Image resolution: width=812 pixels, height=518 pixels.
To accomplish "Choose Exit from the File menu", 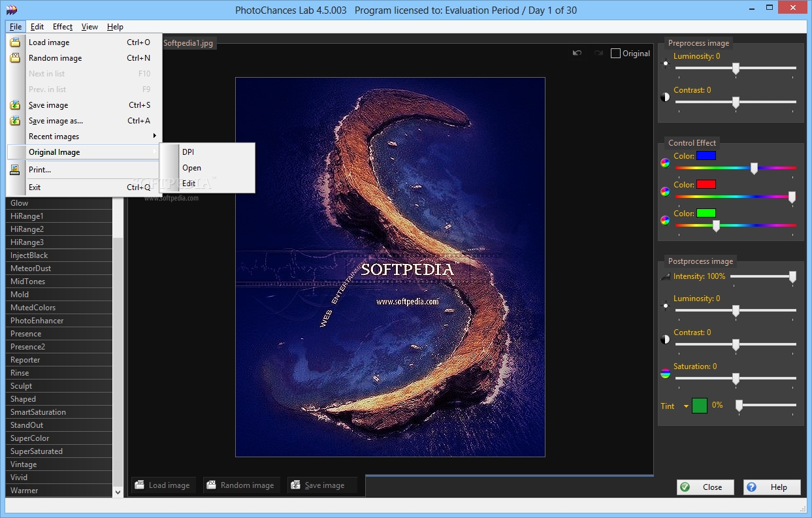I will [84, 187].
